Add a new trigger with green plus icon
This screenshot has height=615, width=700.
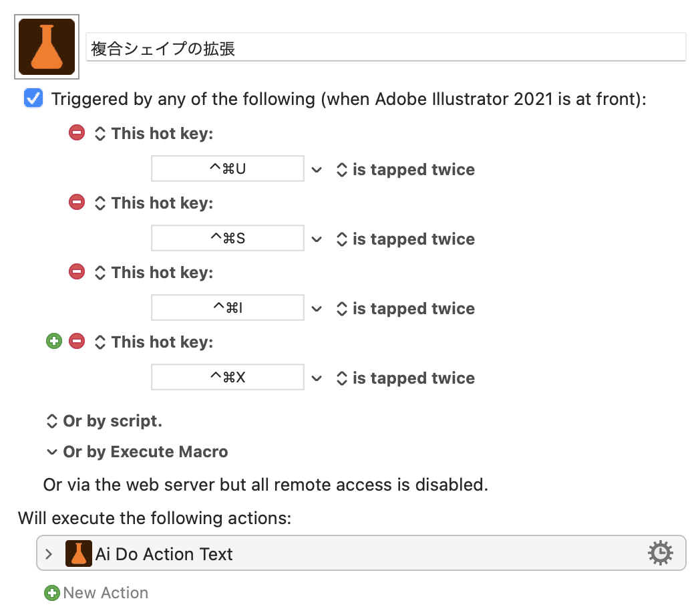click(x=54, y=342)
